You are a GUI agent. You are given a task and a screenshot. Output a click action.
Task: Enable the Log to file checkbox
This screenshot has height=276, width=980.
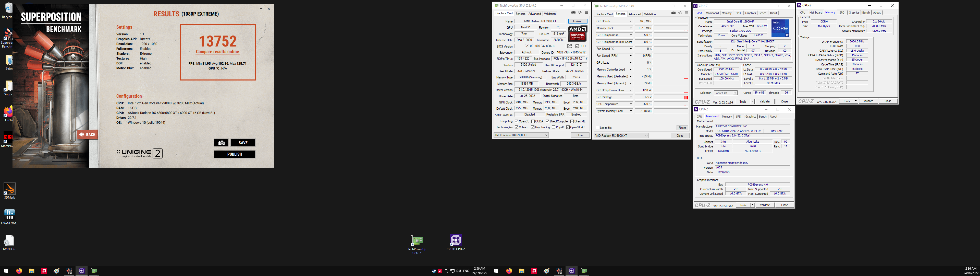coord(598,128)
